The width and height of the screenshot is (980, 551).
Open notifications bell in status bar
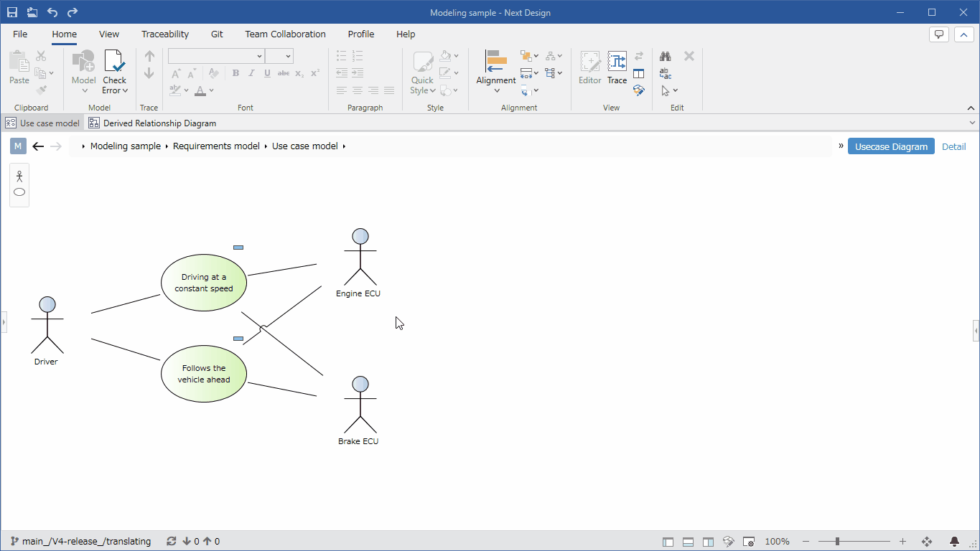[x=954, y=542]
